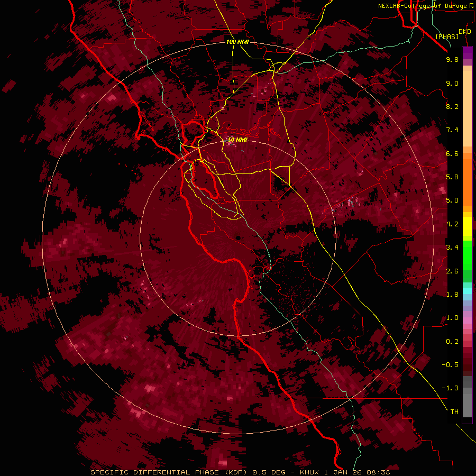Click the -0.5 value on the color scale

tap(450, 365)
